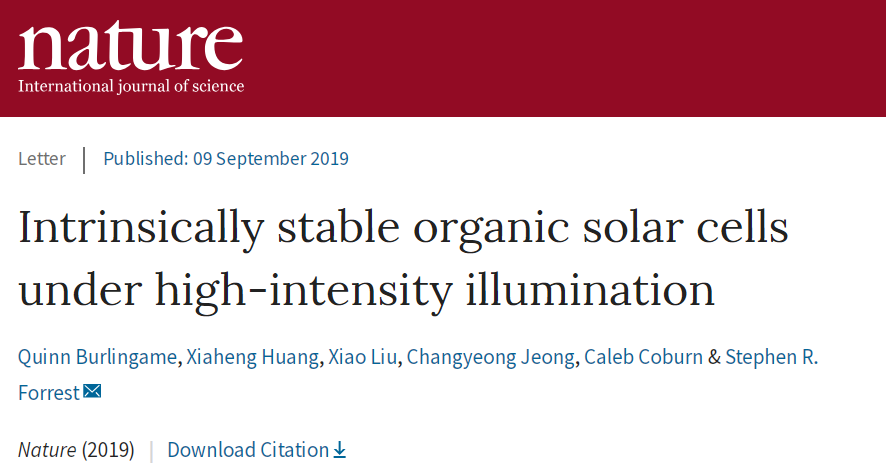Open Stephen R. Forrest author link

click(x=771, y=357)
